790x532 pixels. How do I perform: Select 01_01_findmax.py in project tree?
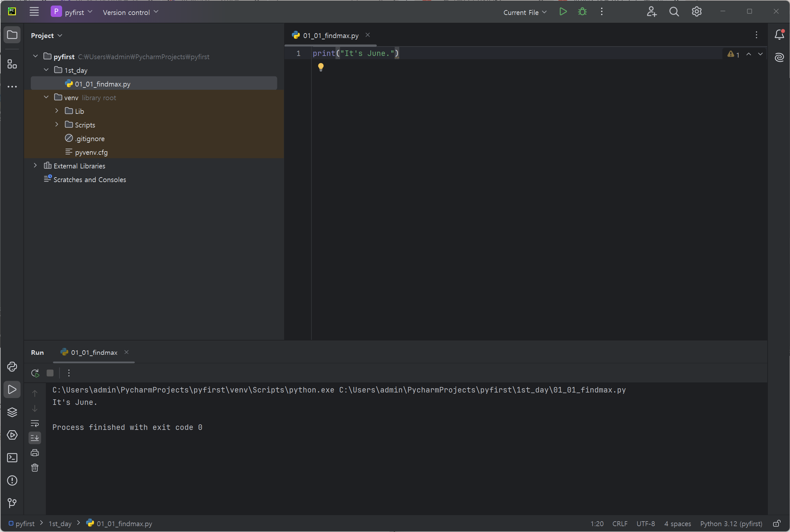pos(154,84)
